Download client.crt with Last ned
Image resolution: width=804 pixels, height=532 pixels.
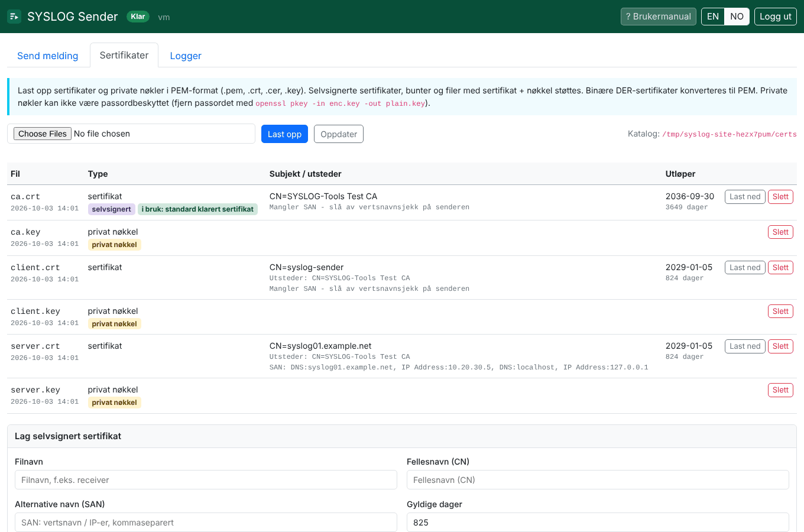745,268
